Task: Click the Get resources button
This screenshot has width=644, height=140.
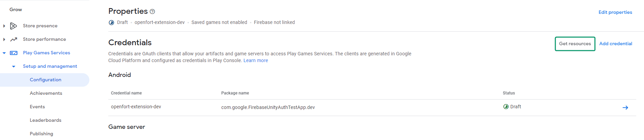Action: coord(575,44)
